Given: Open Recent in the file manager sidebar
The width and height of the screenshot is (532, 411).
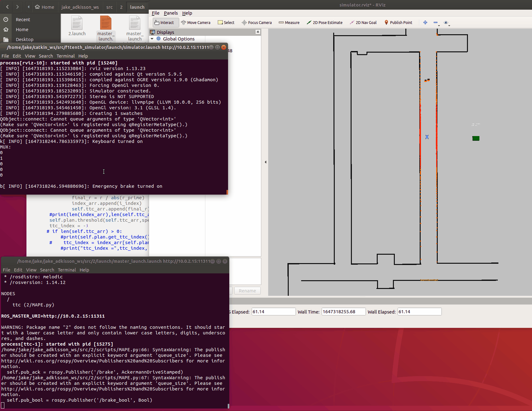Looking at the screenshot, I should [23, 20].
